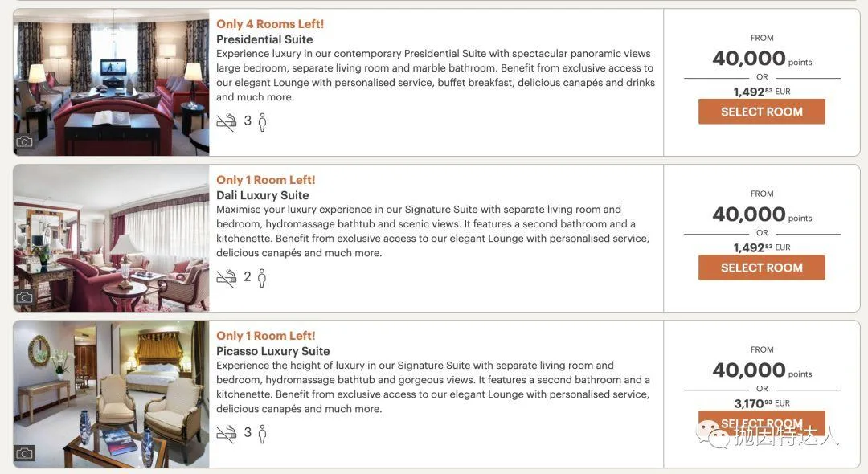Select Room for the Dali Luxury Suite

click(761, 268)
